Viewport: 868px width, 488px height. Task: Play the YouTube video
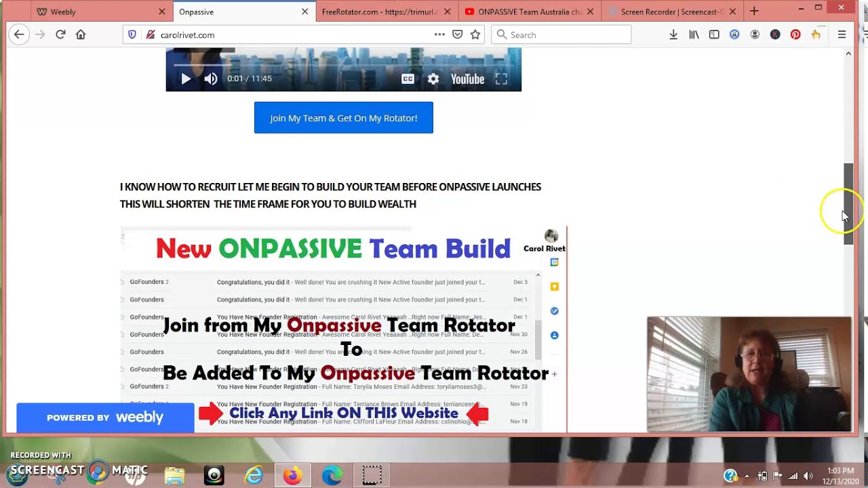point(186,79)
